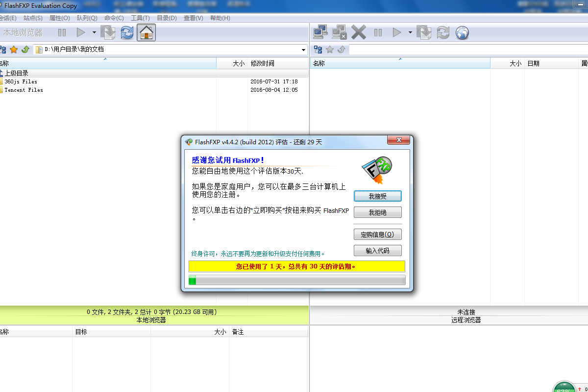
Task: Sort remote files by 日期 column
Action: click(x=551, y=64)
